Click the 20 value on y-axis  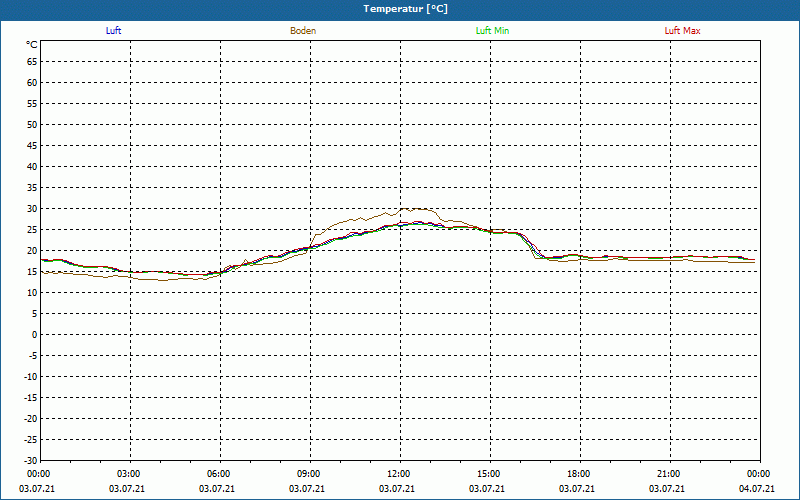click(x=32, y=251)
